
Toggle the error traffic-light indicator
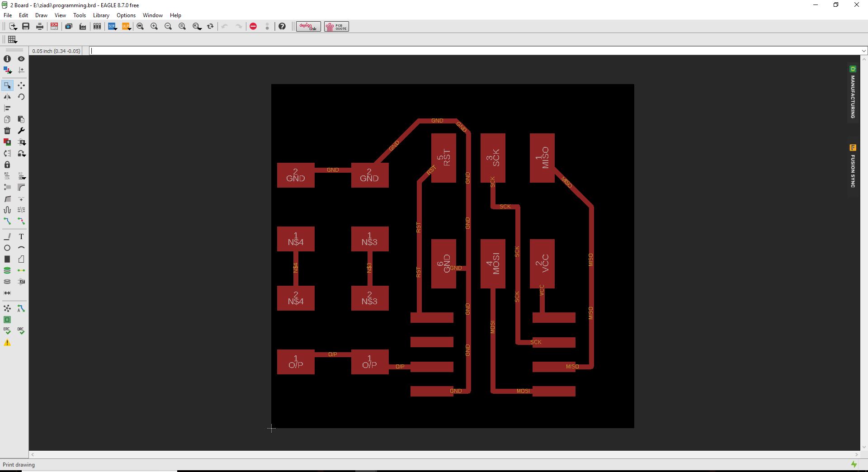[x=267, y=26]
